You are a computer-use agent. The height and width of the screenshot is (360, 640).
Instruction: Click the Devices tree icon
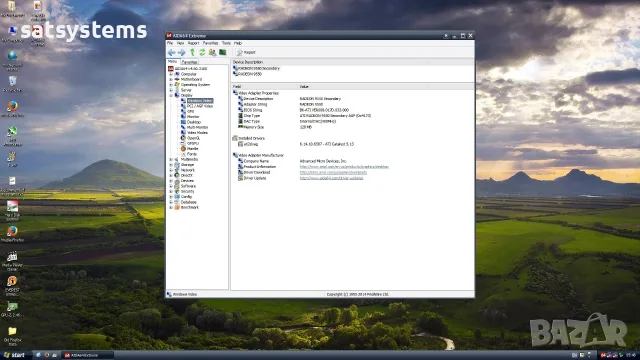coord(177,181)
